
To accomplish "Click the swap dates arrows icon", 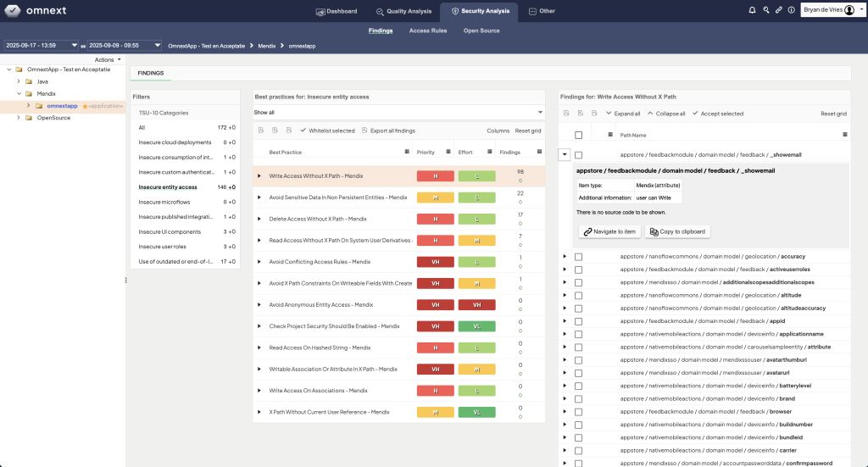I will tap(83, 46).
